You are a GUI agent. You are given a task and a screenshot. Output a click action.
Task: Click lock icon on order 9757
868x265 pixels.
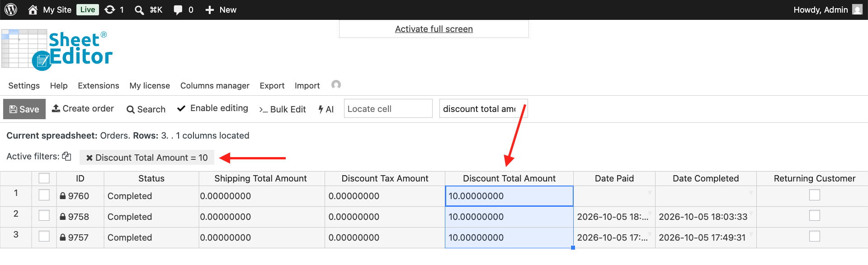pyautogui.click(x=63, y=237)
